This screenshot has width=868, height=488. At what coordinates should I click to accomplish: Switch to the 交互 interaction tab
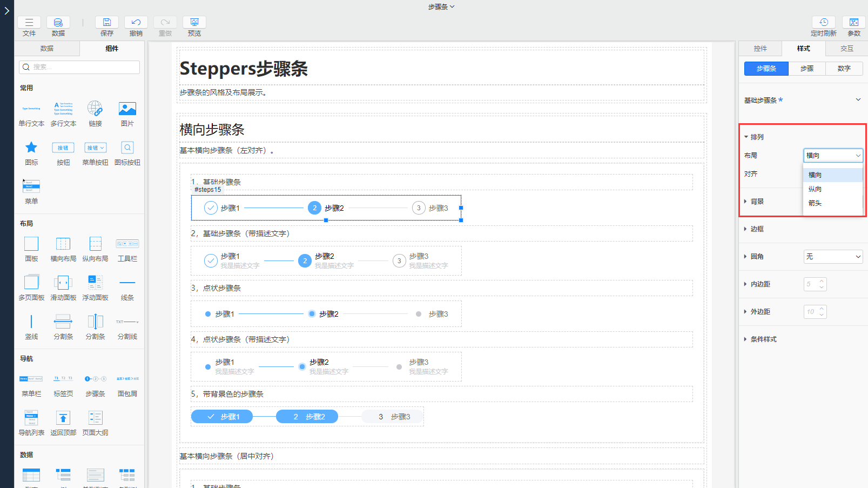846,49
